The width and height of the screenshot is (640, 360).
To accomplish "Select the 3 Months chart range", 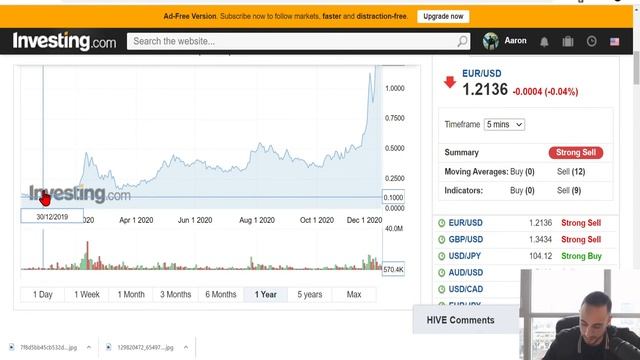I will (x=176, y=294).
